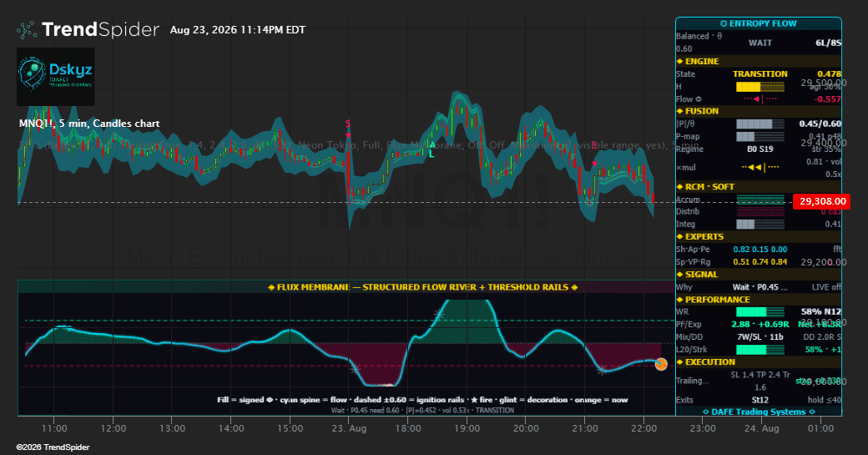
Task: Click the S short marker near 23. Aug
Action: pyautogui.click(x=348, y=127)
